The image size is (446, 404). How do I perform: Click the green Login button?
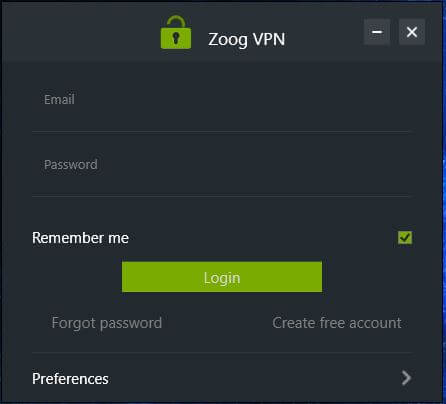pyautogui.click(x=222, y=277)
